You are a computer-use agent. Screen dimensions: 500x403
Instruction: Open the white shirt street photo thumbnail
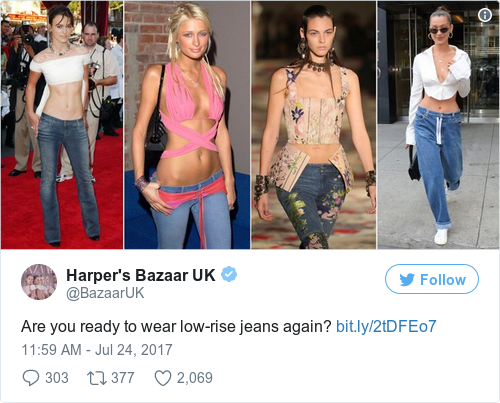pyautogui.click(x=438, y=125)
